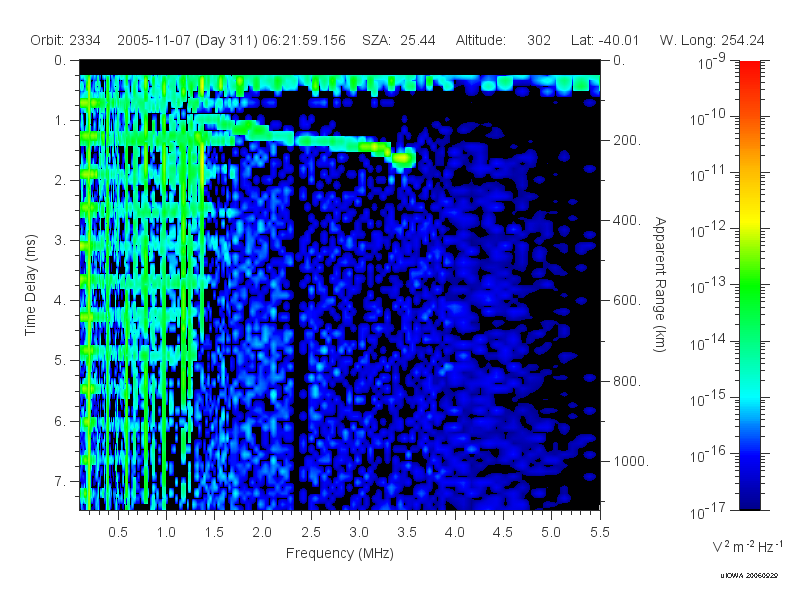Click the altitude value '302'
The width and height of the screenshot is (800, 600).
tap(539, 40)
